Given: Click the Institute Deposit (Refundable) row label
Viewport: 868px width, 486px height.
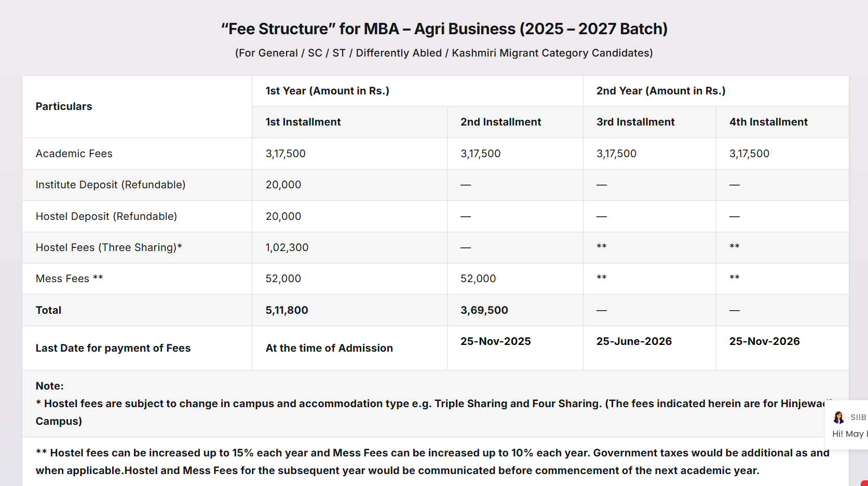Looking at the screenshot, I should coord(111,185).
